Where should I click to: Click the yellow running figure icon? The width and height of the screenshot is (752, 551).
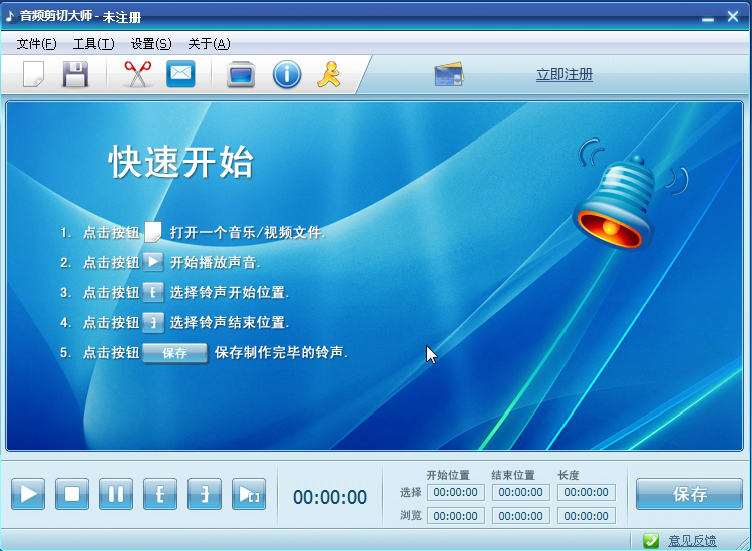(x=329, y=74)
